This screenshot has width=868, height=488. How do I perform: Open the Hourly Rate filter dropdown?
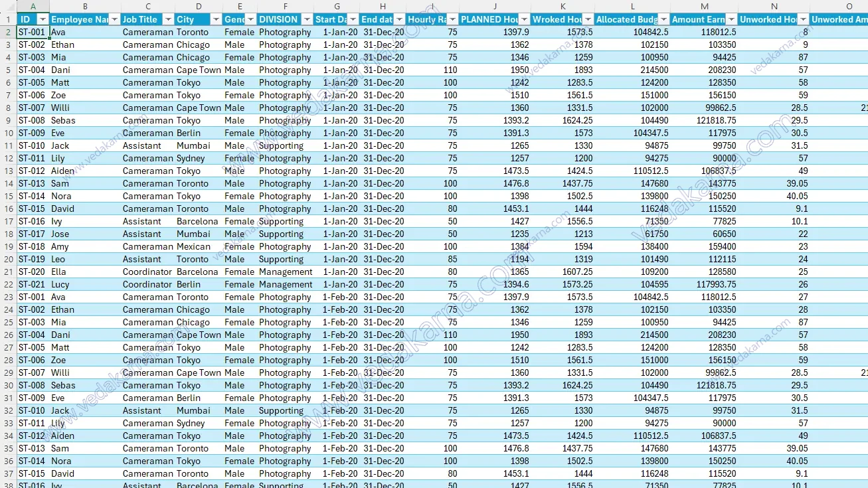pyautogui.click(x=452, y=19)
